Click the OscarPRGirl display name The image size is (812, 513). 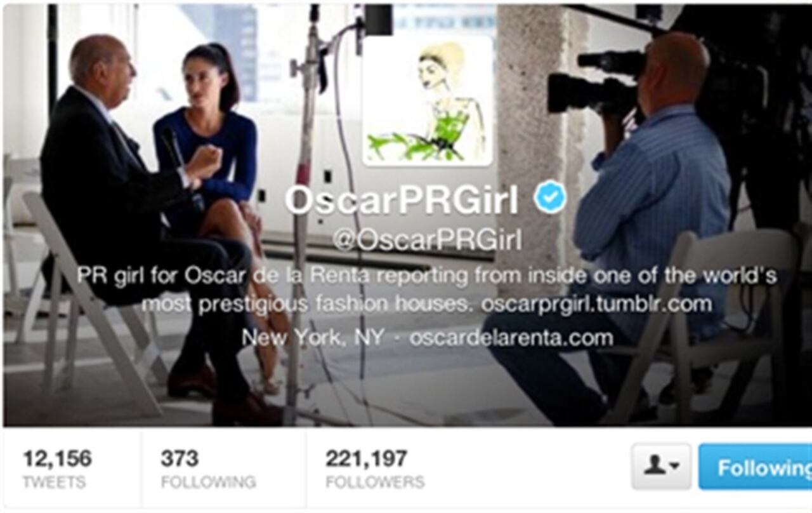[401, 200]
